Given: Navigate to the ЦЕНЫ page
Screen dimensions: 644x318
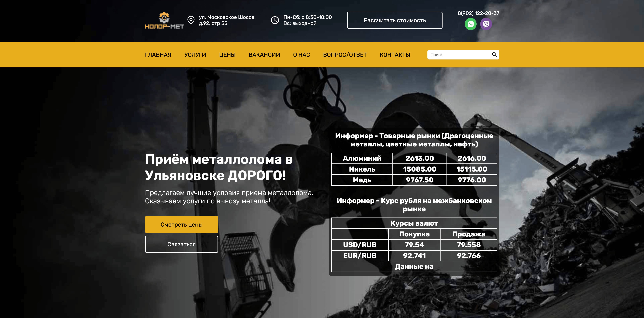Looking at the screenshot, I should [227, 55].
